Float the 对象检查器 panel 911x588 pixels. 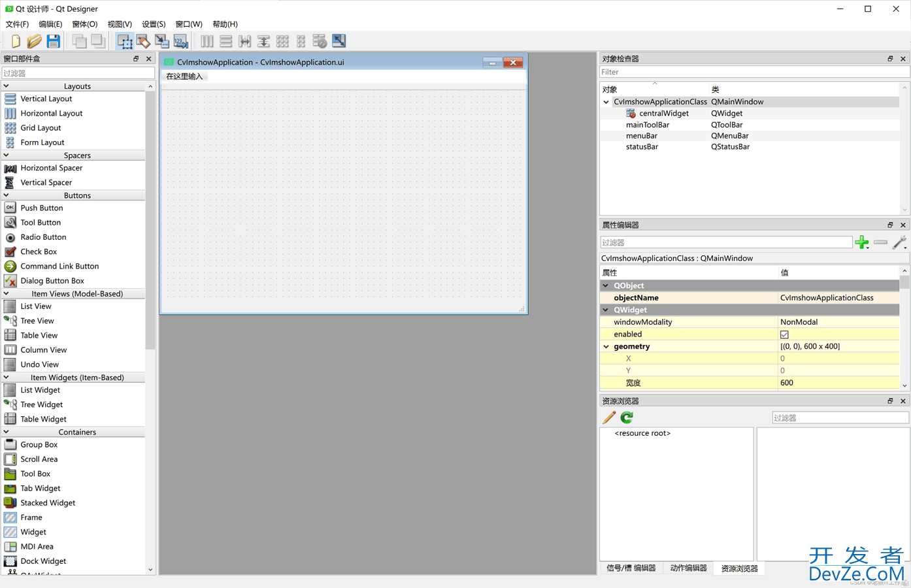[x=890, y=59]
